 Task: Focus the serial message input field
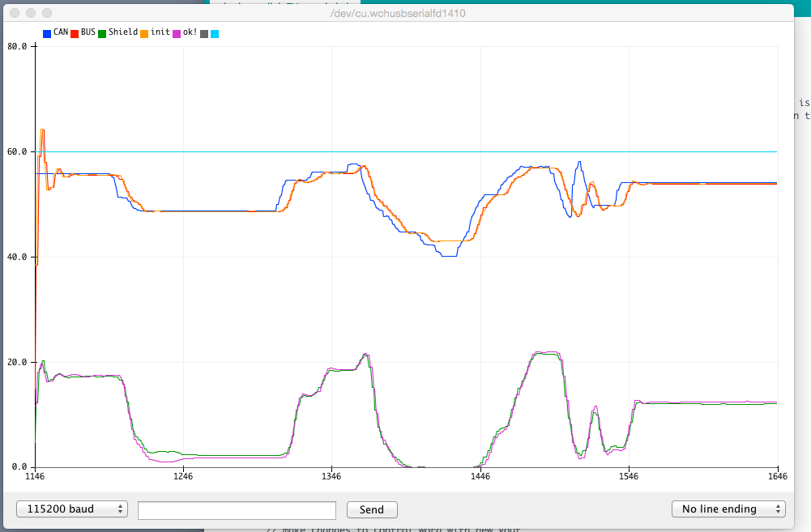237,510
